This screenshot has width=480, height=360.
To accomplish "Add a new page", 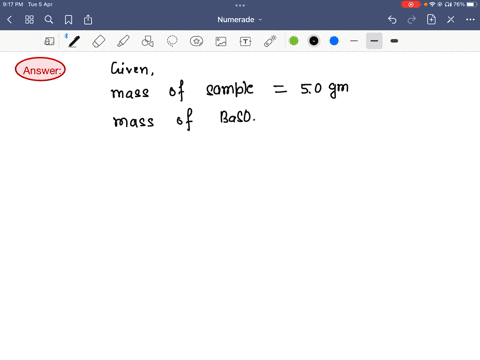I will [x=431, y=20].
